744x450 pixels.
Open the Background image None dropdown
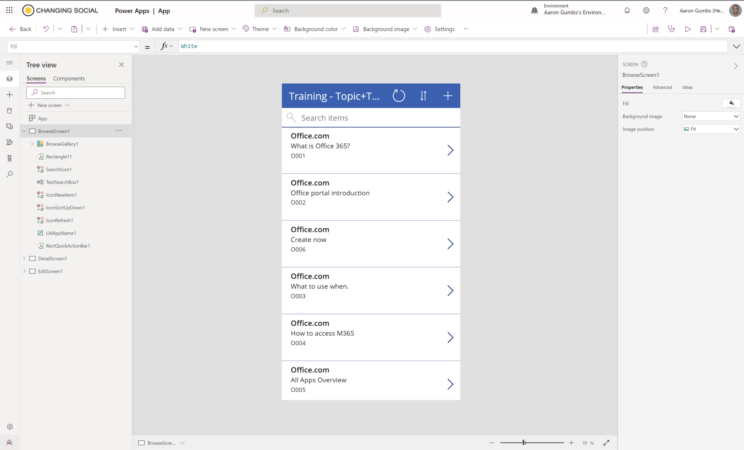711,116
